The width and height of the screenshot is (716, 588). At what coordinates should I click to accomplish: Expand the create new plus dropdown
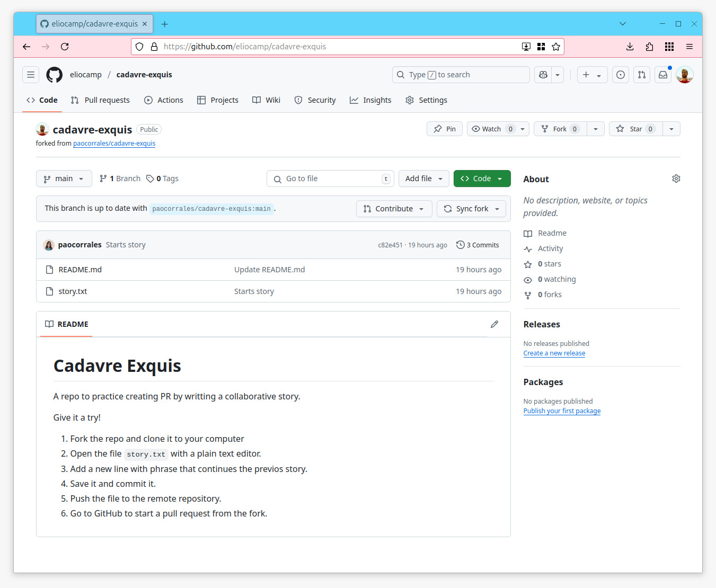592,75
